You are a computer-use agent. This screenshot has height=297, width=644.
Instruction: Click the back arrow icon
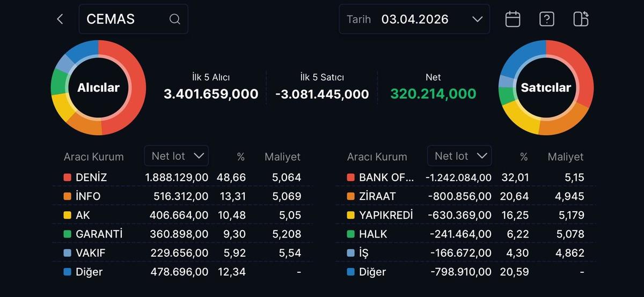pyautogui.click(x=60, y=19)
